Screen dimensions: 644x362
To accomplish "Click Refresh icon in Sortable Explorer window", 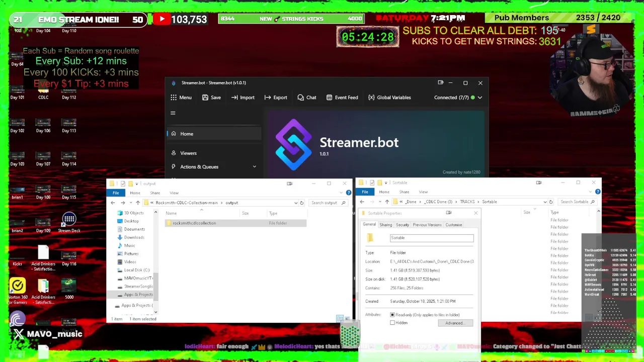I will pos(551,202).
